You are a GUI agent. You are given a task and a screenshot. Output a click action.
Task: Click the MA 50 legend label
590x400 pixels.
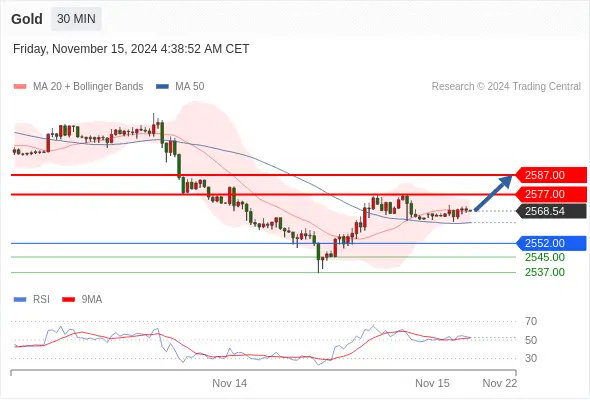190,87
